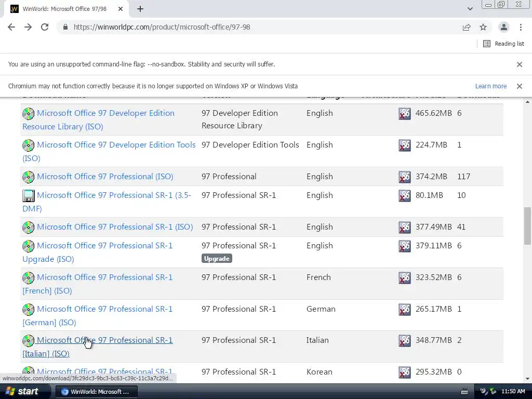Download Office 97 Professional SR-1 Upgrade ISO
Viewport: 532px width, 399px height.
point(97,252)
